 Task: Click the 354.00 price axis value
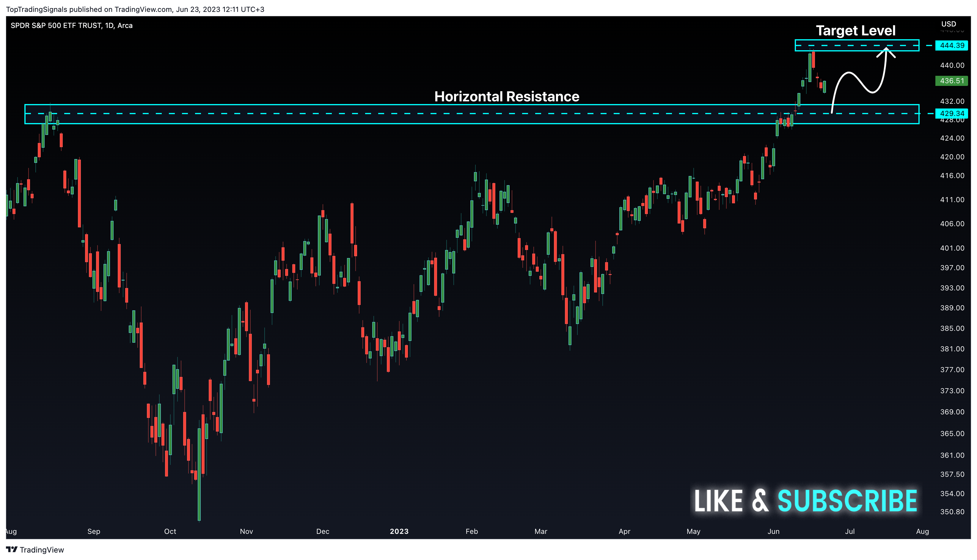[x=952, y=493]
